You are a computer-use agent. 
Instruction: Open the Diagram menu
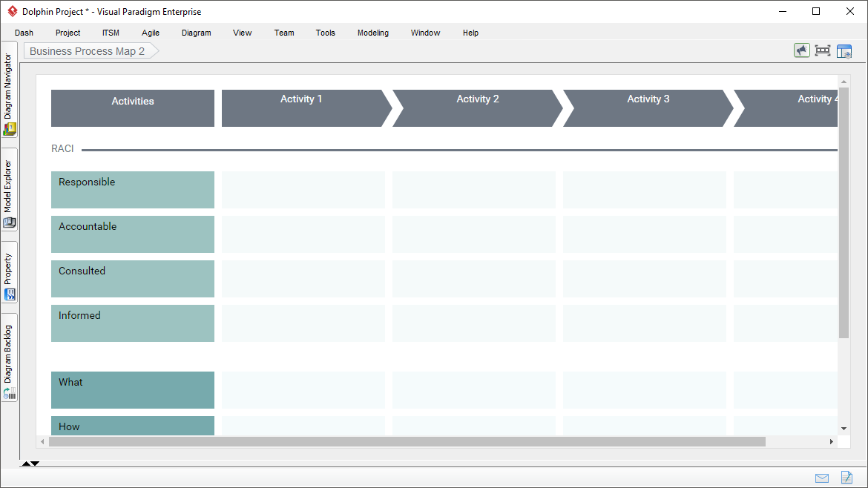(x=196, y=33)
